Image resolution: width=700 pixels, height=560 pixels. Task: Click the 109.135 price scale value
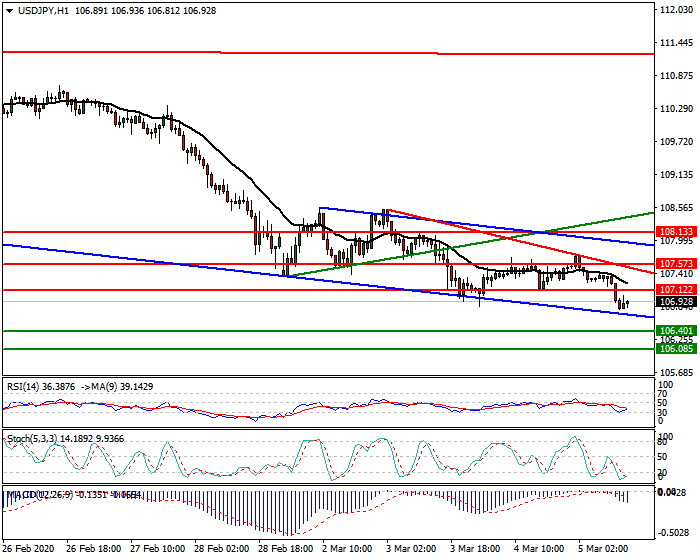click(x=677, y=175)
